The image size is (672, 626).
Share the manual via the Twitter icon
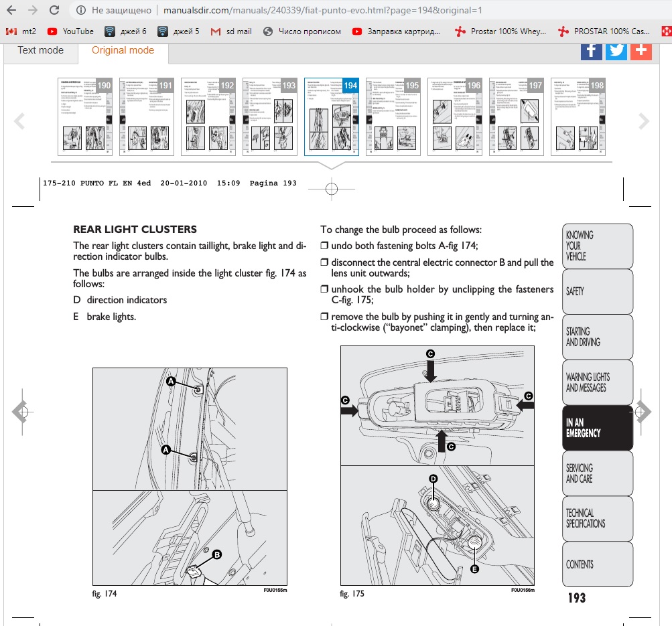click(x=616, y=50)
